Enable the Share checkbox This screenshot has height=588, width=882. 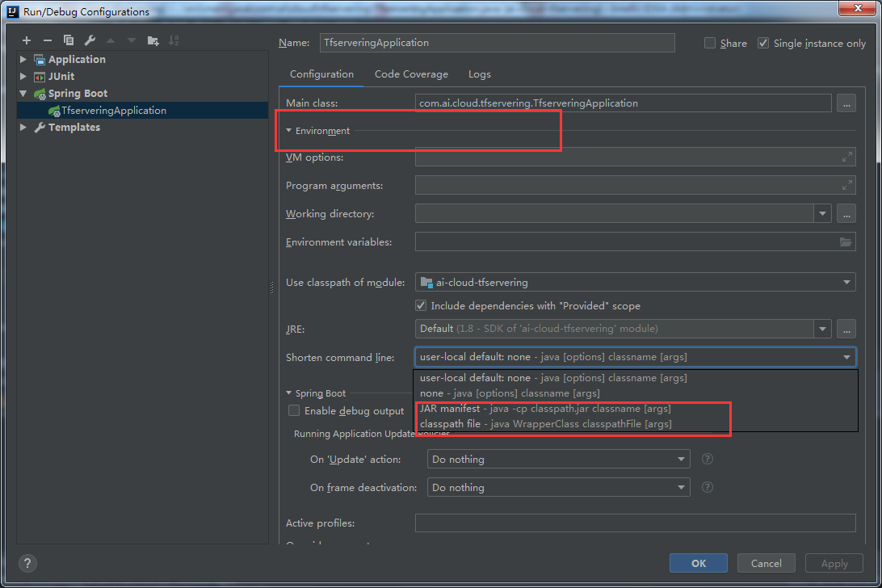709,43
